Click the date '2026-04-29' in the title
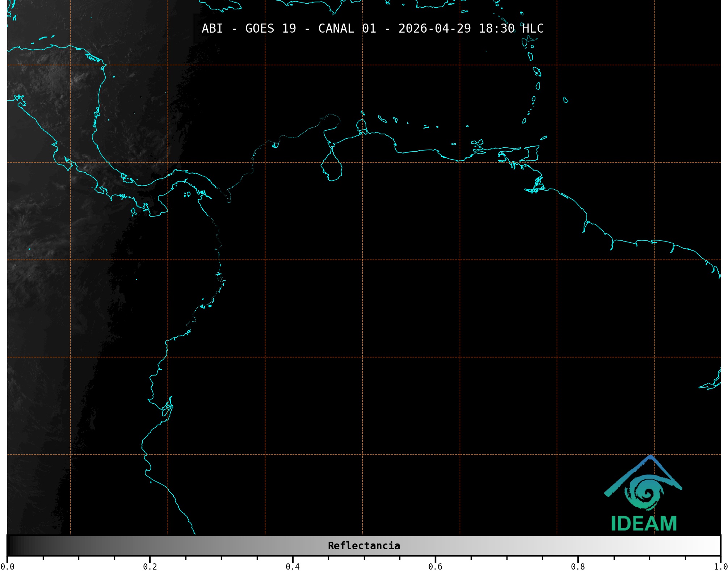 tap(434, 28)
